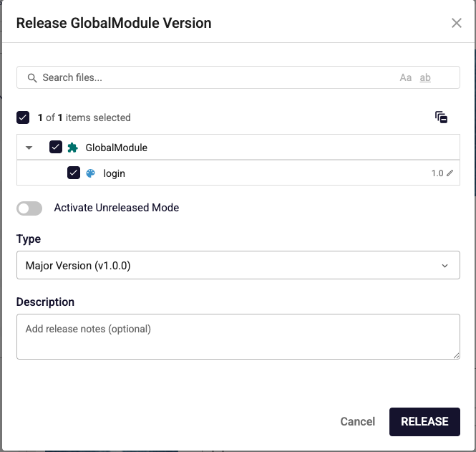Uncheck the GlobalModule checkbox
The height and width of the screenshot is (452, 476).
[56, 147]
